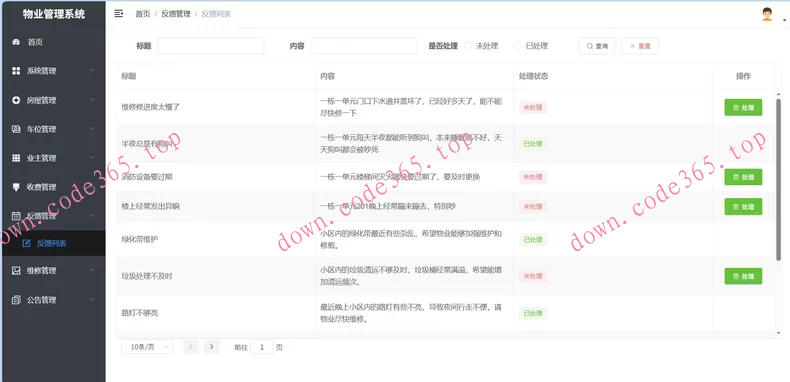Click the 重置 reset button

point(640,46)
